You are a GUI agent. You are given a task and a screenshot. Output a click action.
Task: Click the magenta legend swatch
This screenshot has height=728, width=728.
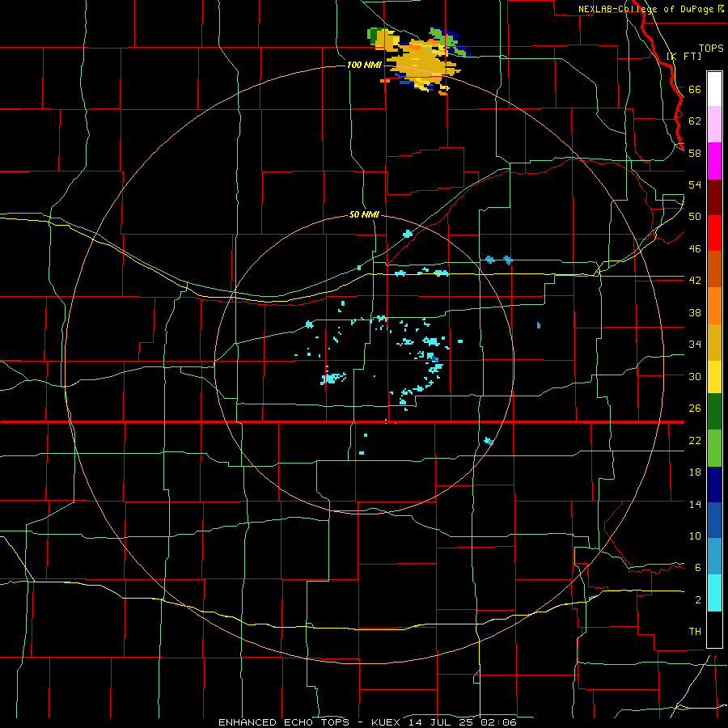tap(714, 161)
